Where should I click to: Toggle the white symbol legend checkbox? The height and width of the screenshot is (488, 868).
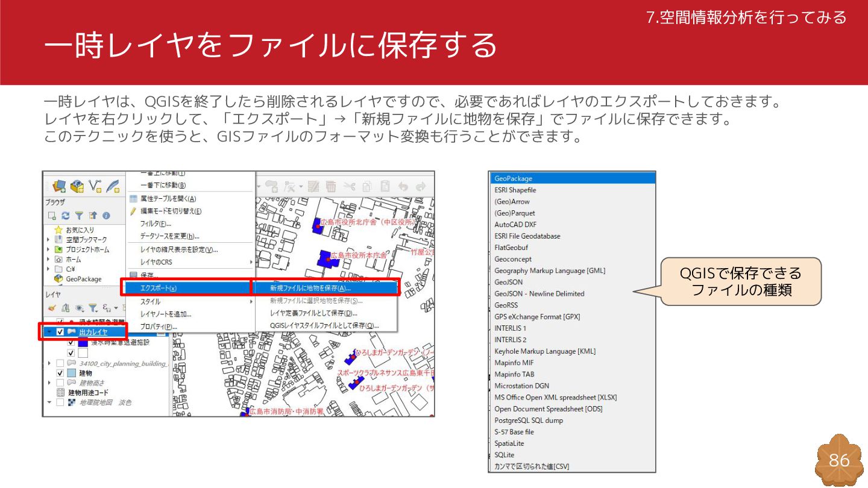click(x=71, y=352)
